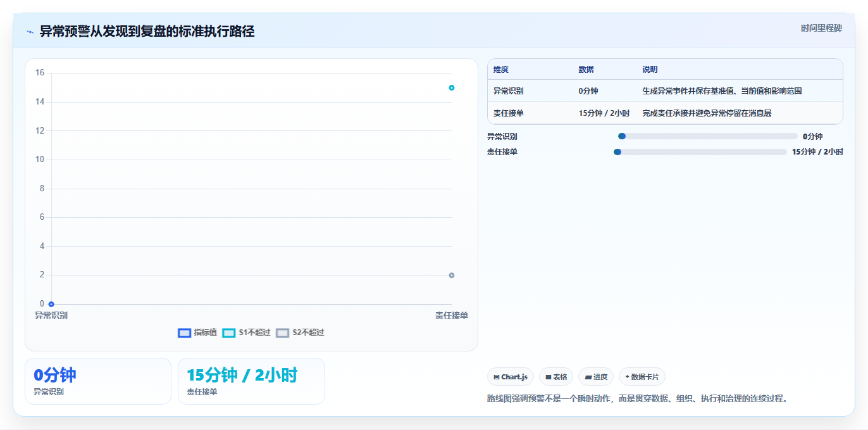Image resolution: width=868 pixels, height=430 pixels.
Task: Click the 异常识别 progress bar
Action: click(708, 136)
